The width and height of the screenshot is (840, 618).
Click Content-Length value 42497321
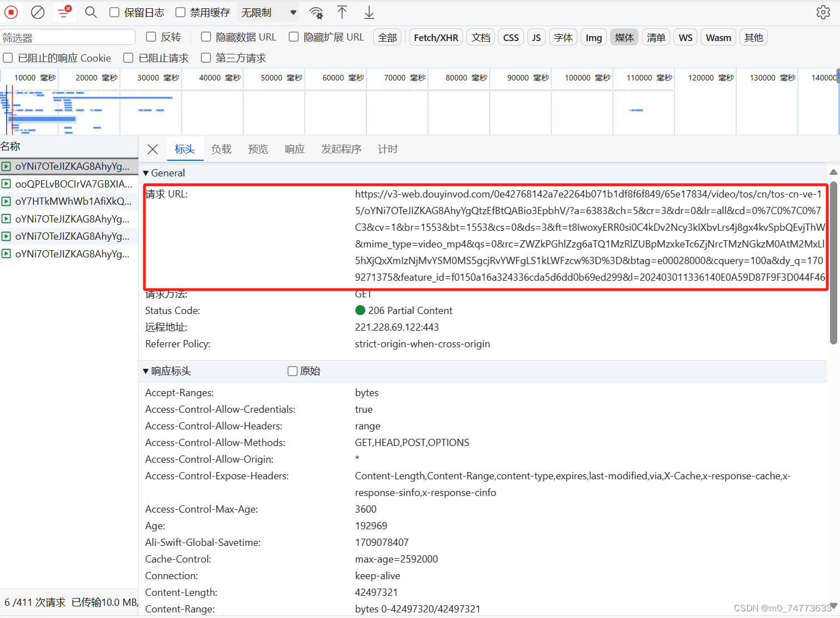pos(376,592)
